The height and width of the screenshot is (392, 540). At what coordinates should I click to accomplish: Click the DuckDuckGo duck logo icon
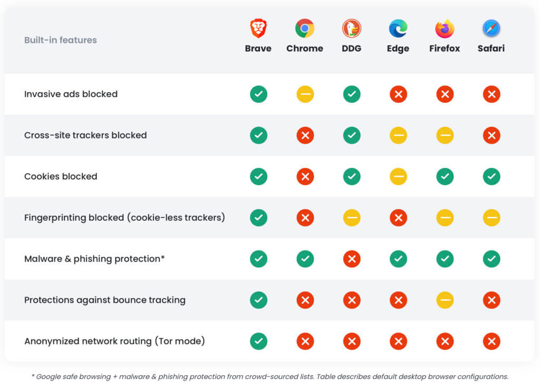pos(352,28)
